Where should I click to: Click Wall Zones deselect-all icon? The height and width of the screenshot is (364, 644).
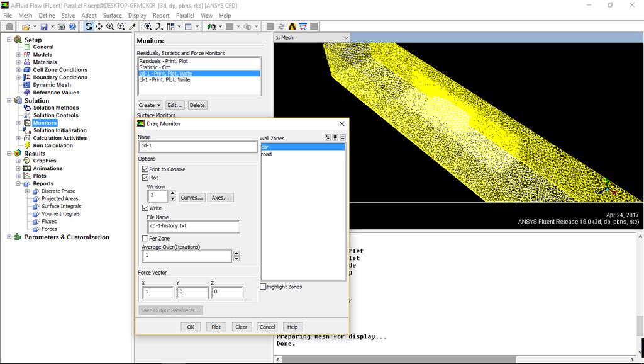click(335, 137)
